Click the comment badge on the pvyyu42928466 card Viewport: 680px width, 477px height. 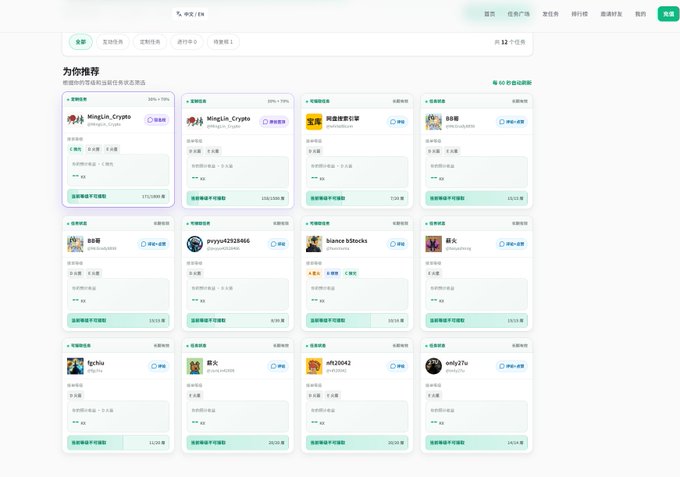278,244
